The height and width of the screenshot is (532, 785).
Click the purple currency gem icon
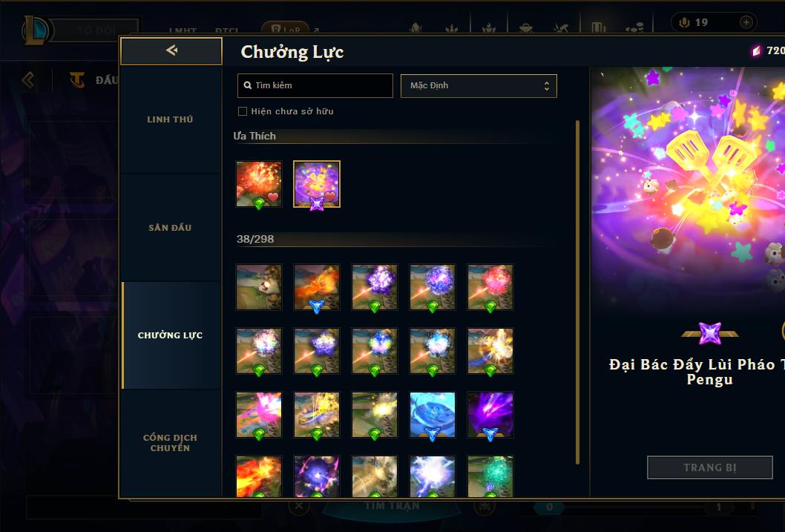(x=757, y=50)
